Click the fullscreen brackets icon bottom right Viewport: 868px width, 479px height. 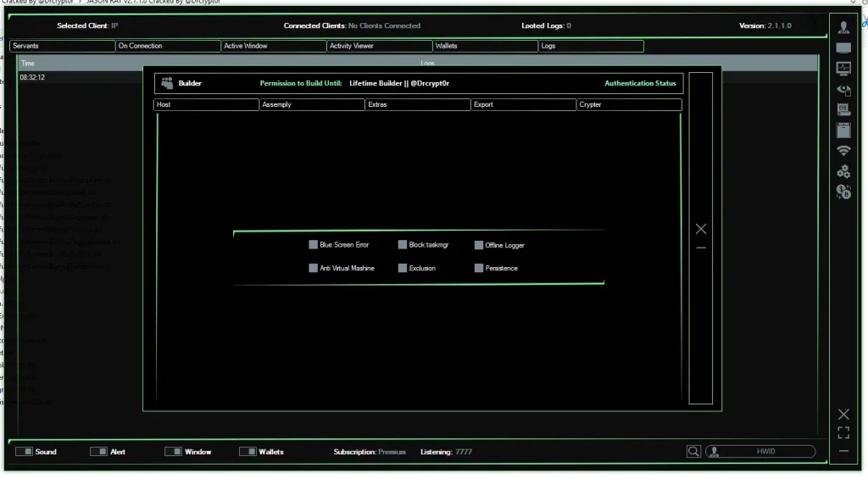pos(843,433)
